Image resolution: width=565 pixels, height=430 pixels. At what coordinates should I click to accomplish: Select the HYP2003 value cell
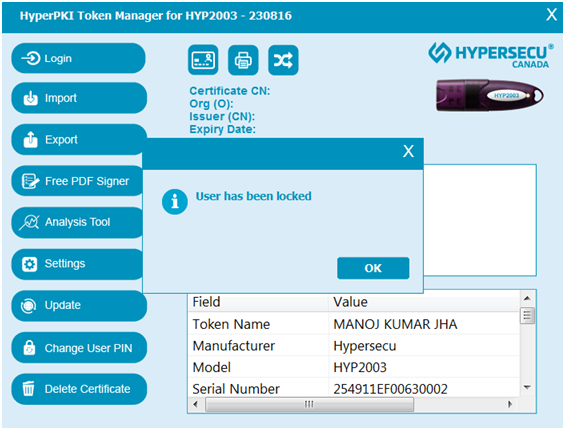point(424,367)
